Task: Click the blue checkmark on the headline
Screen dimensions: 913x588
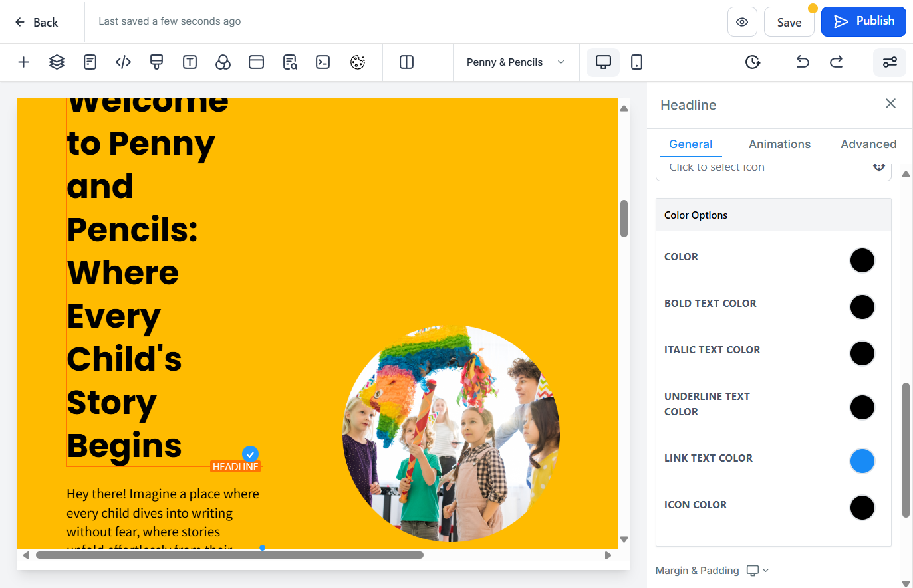Action: click(250, 454)
